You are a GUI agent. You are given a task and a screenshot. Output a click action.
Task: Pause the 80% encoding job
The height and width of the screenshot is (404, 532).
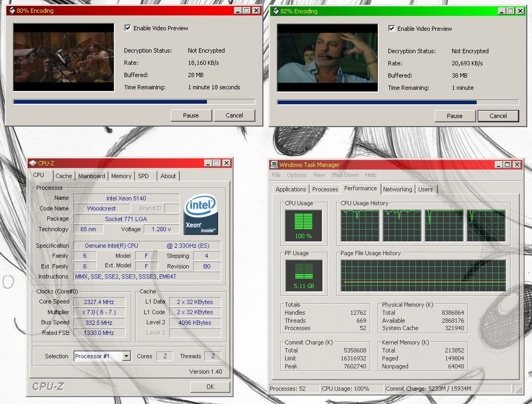[191, 115]
